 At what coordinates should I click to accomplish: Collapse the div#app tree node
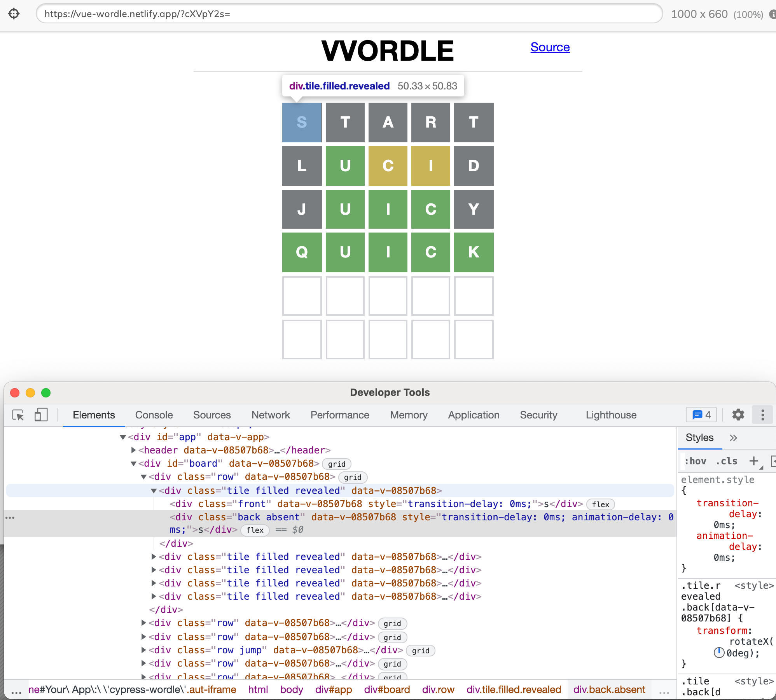pyautogui.click(x=123, y=437)
